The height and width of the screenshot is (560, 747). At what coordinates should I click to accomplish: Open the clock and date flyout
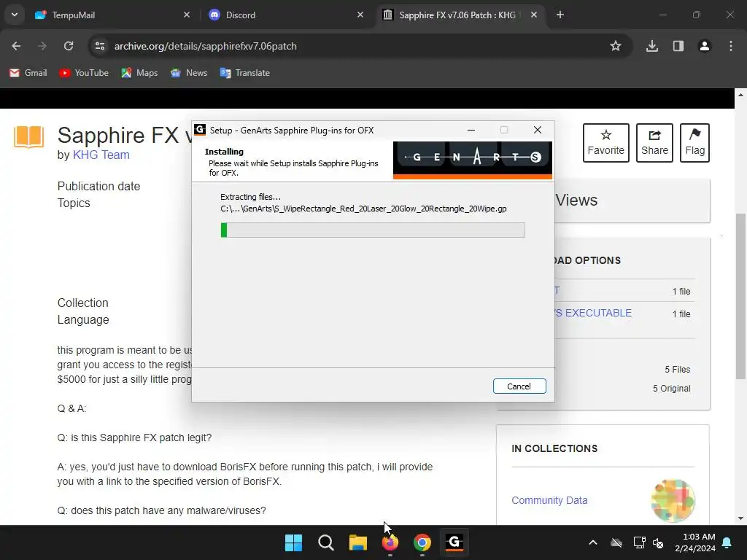click(x=695, y=542)
